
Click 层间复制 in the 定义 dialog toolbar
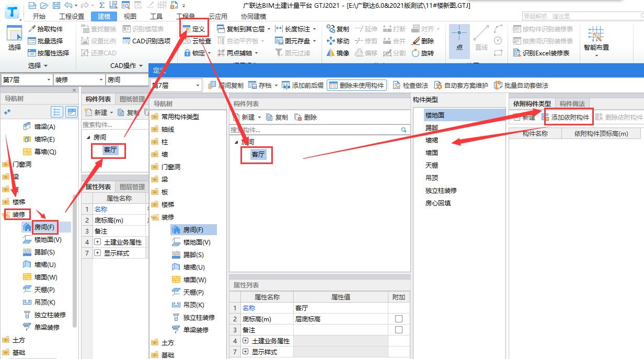[226, 85]
